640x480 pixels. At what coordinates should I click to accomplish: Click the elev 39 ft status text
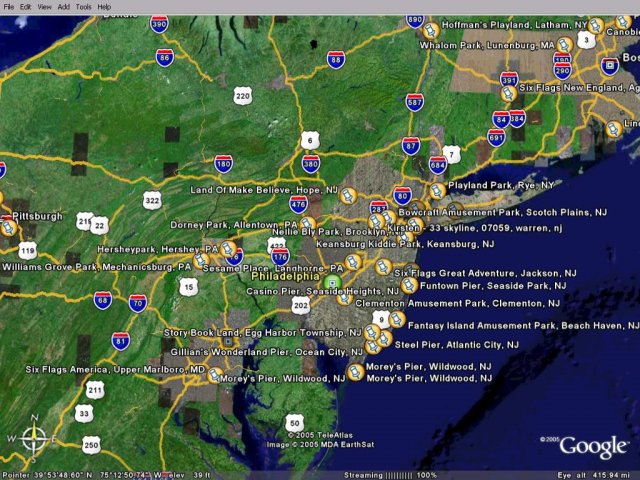187,475
